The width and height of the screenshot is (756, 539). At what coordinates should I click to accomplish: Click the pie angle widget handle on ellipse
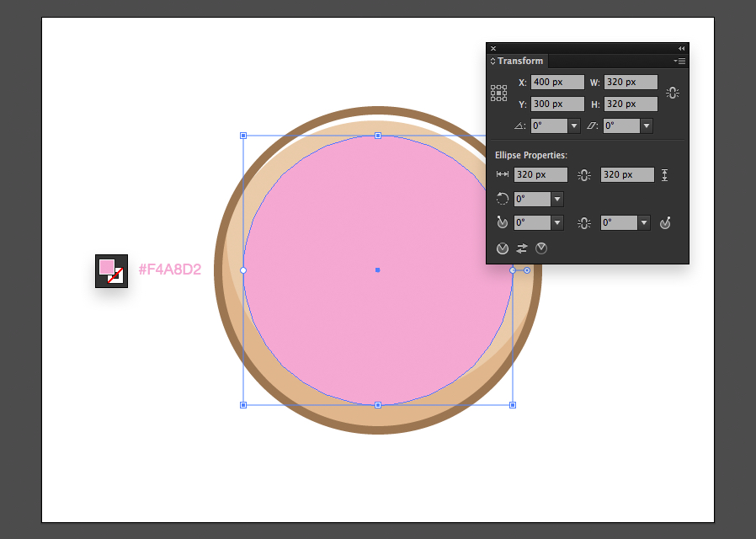[x=527, y=270]
